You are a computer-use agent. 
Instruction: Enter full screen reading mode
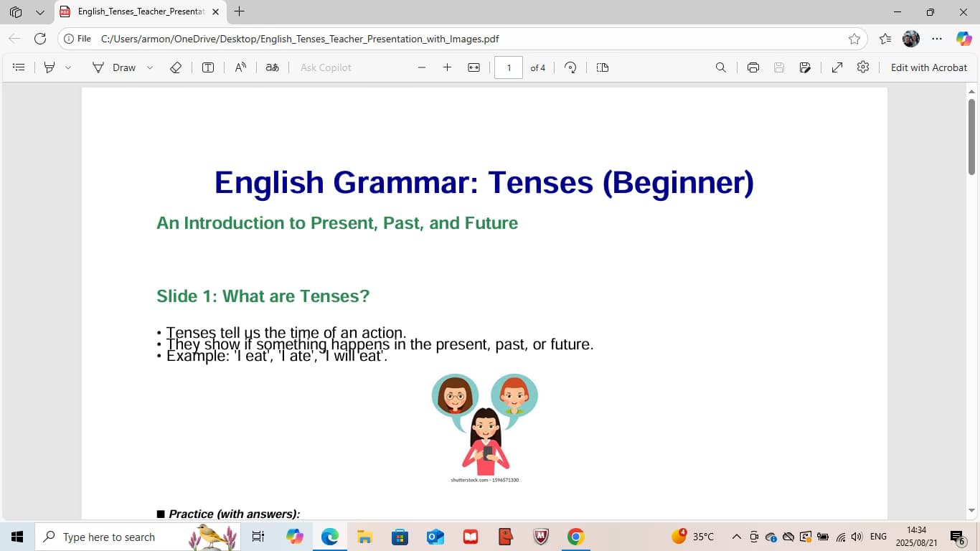837,67
